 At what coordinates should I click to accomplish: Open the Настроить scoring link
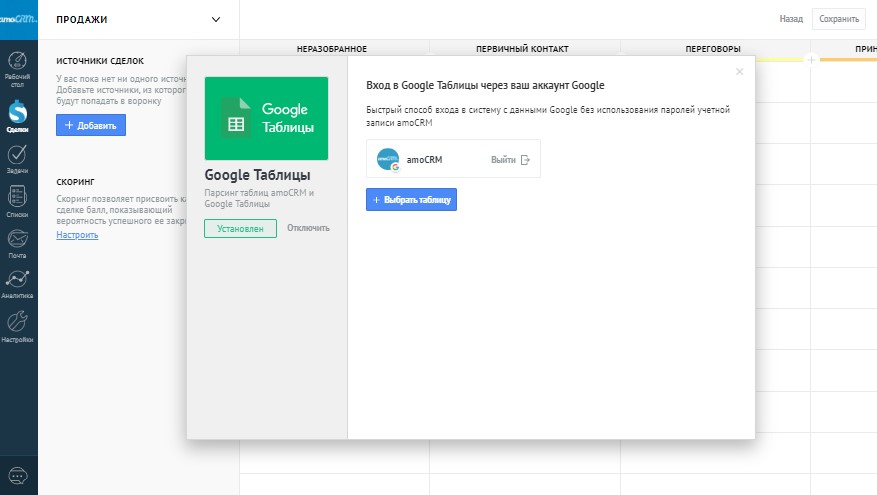pos(77,235)
